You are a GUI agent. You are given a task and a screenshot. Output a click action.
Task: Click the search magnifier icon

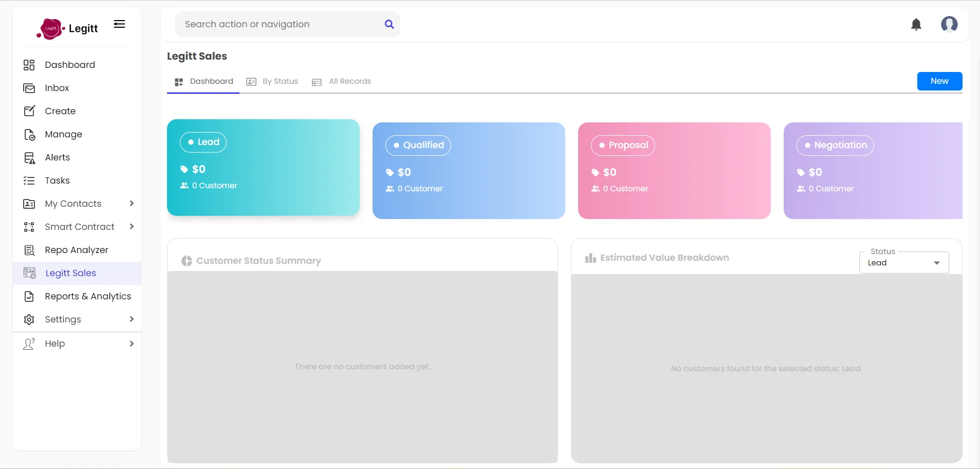point(390,24)
